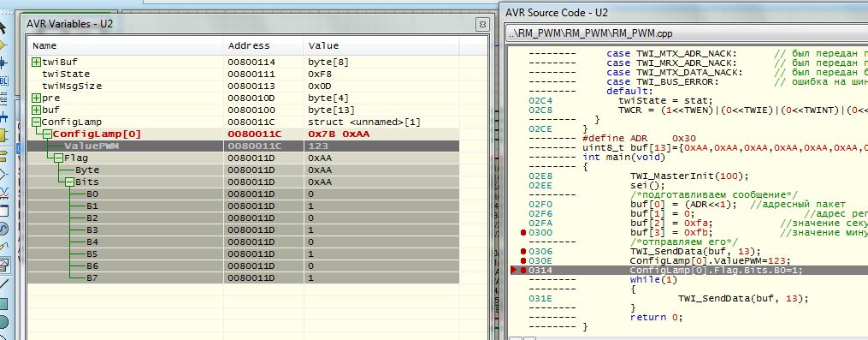Click the AVR Source Code - U2 title bar
The width and height of the screenshot is (868, 340).
click(684, 12)
